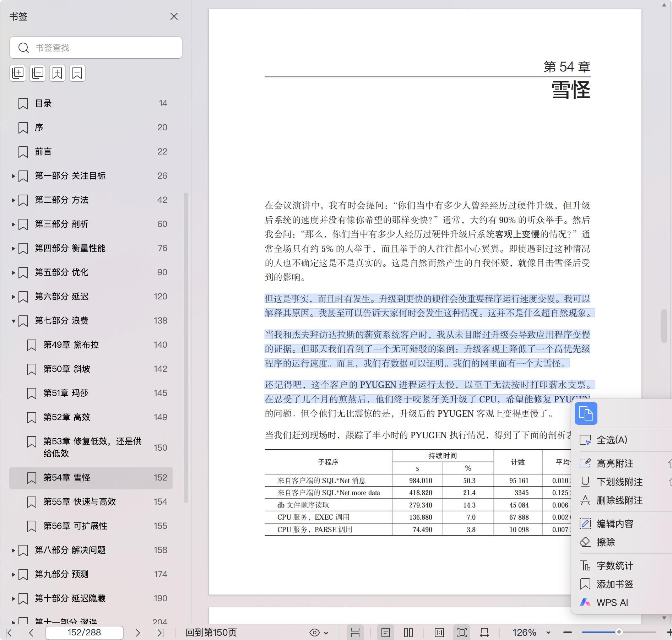672x640 pixels.
Task: Jump to the first page with the arrow icon
Action: pyautogui.click(x=9, y=633)
